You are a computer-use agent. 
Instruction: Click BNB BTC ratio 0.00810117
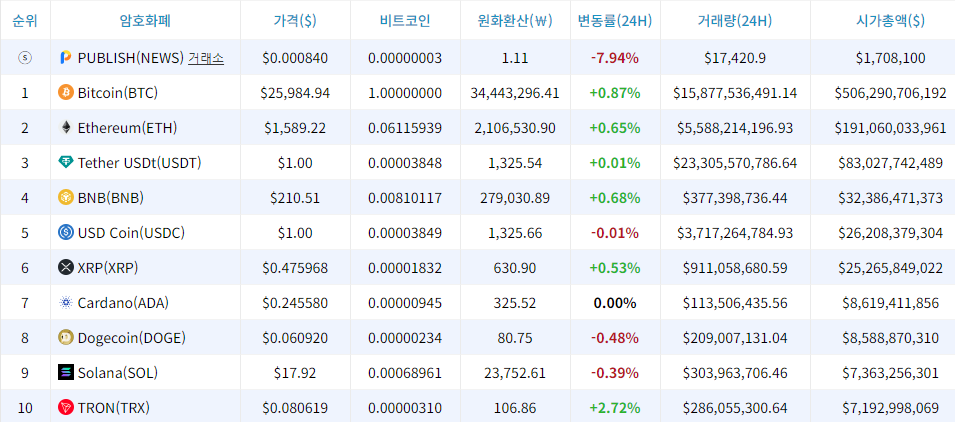(405, 198)
